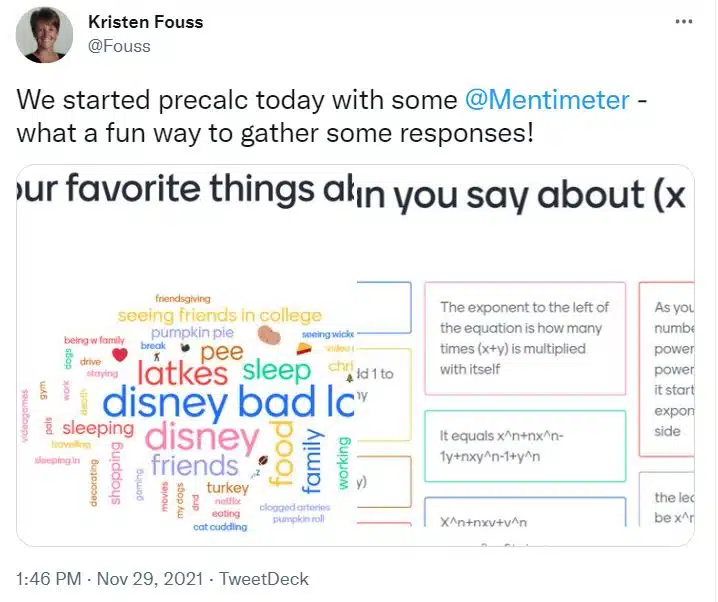Click 'seeing friends in college' text
718x602 pixels.
point(220,315)
